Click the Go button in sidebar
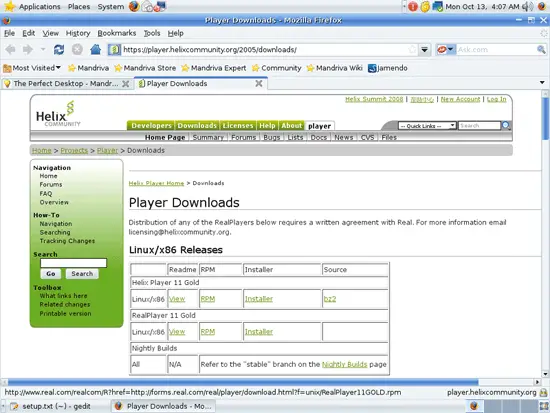 [51, 274]
